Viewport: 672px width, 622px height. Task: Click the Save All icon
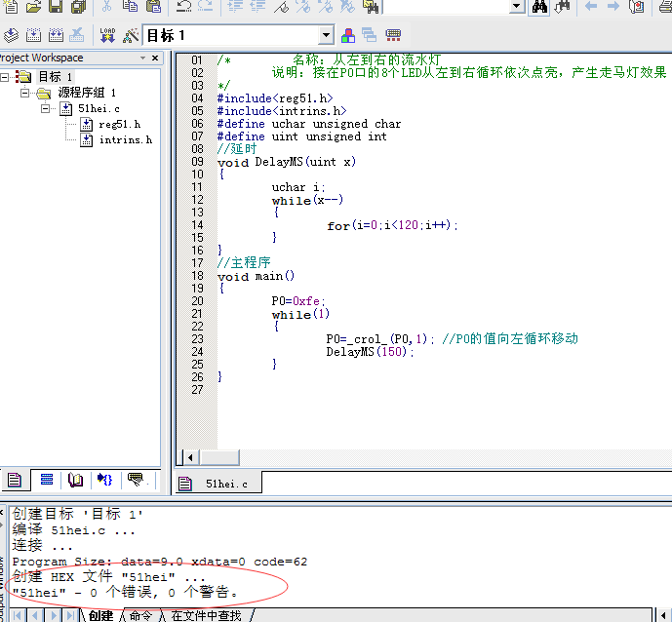click(x=78, y=7)
